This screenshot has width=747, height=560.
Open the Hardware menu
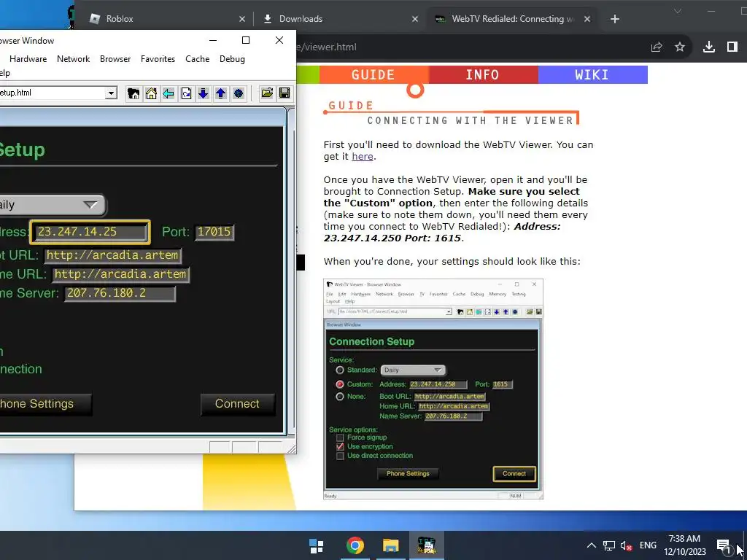tap(28, 59)
